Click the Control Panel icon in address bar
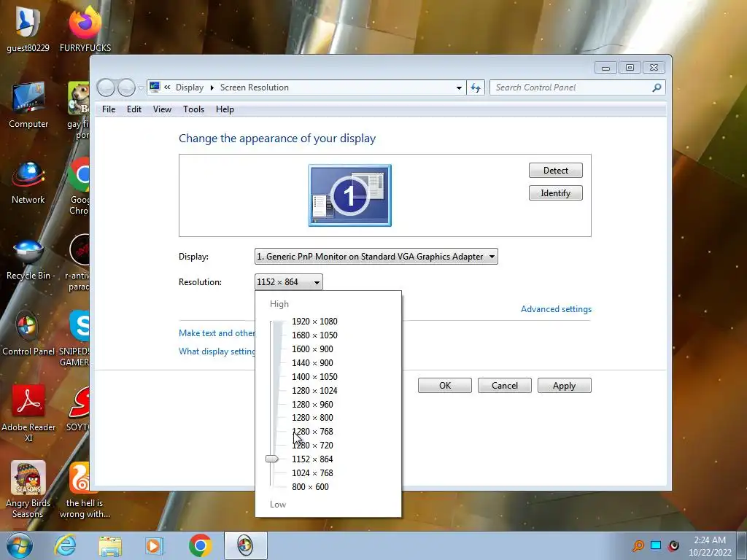The height and width of the screenshot is (560, 747). 155,87
